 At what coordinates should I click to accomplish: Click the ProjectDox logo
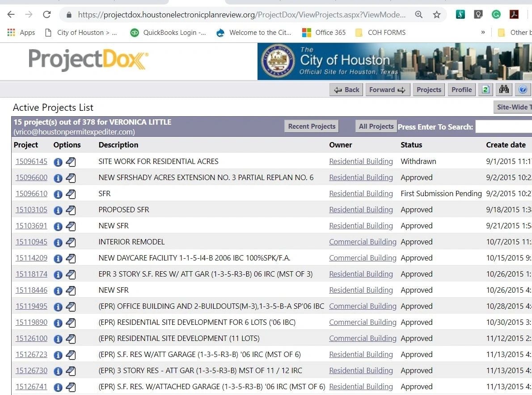pos(88,60)
